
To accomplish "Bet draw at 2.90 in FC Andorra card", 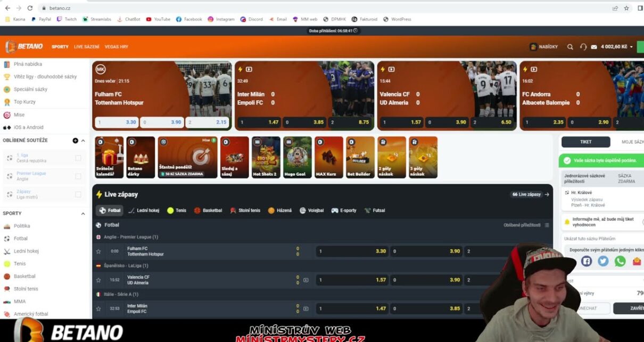I will pyautogui.click(x=589, y=123).
